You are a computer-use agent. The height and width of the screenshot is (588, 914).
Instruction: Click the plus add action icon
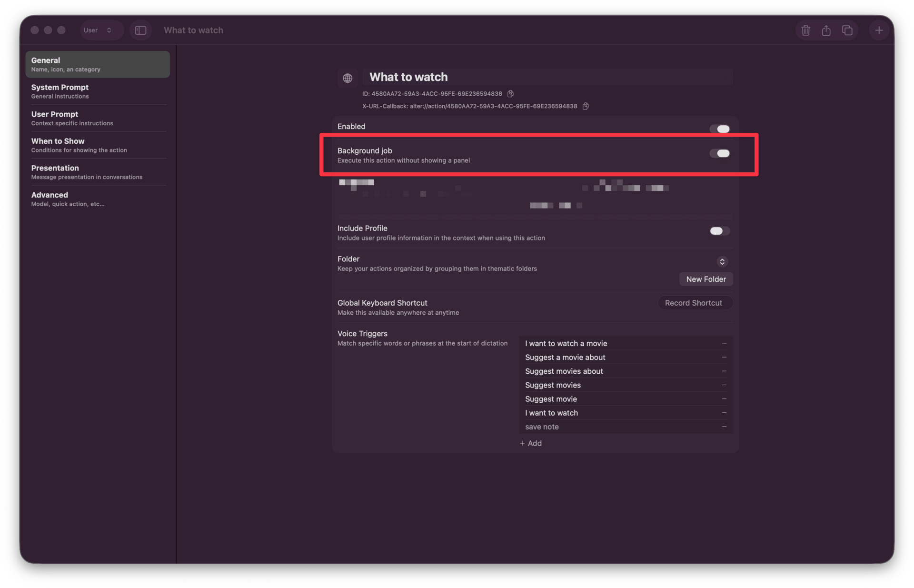[x=879, y=30]
